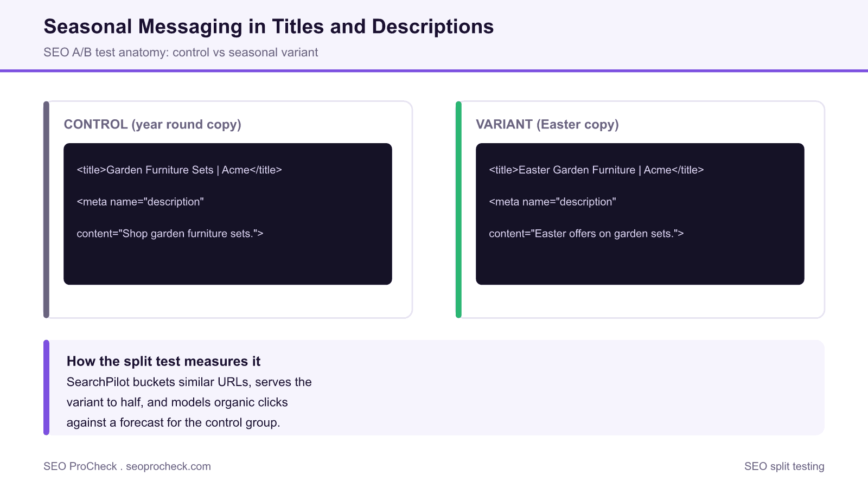Click the control title tag 'Garden Furniture Sets | Acme'
Image resolution: width=868 pixels, height=488 pixels.
(x=179, y=170)
